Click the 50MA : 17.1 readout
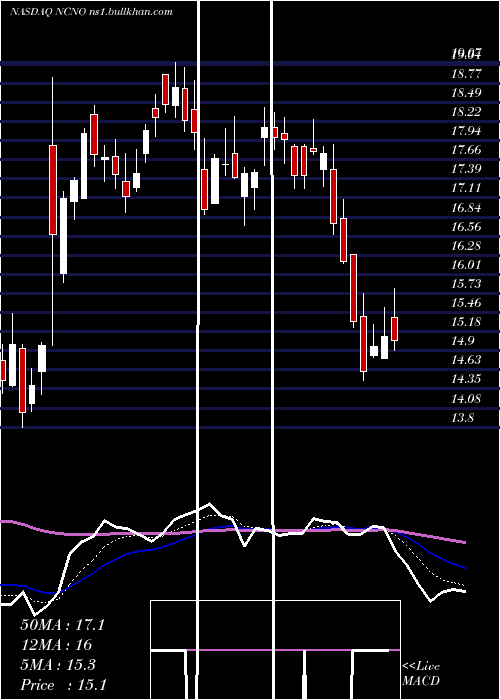Screen dimensions: 500x700 pyautogui.click(x=62, y=625)
